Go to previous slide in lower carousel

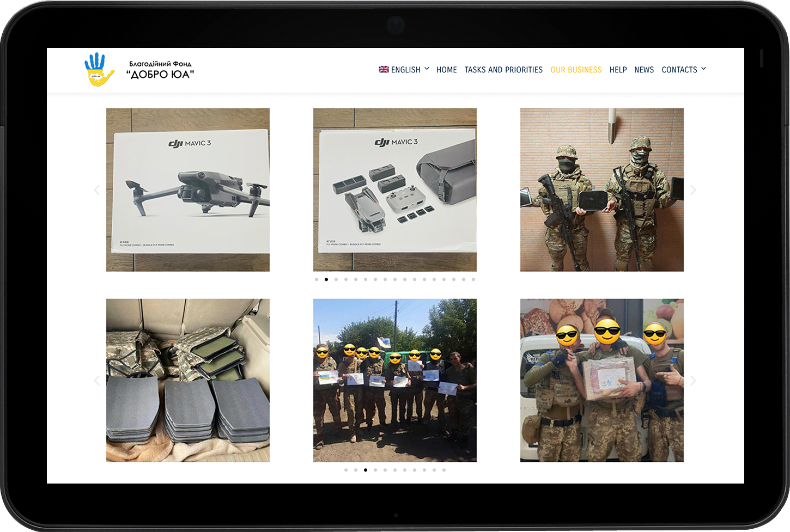point(97,381)
